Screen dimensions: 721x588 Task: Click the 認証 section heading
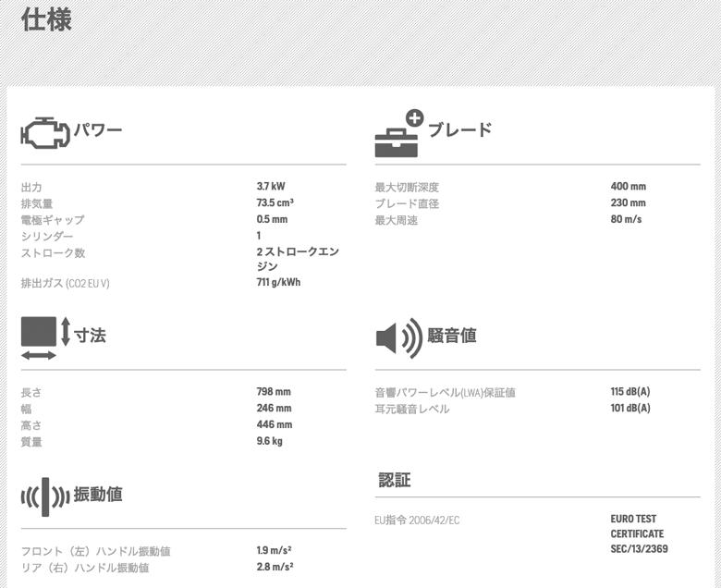[x=395, y=480]
